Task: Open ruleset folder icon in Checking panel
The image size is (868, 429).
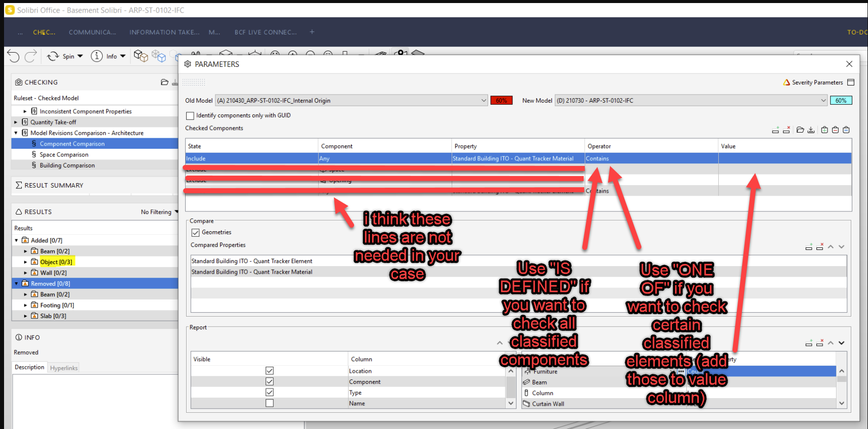Action: coord(164,82)
